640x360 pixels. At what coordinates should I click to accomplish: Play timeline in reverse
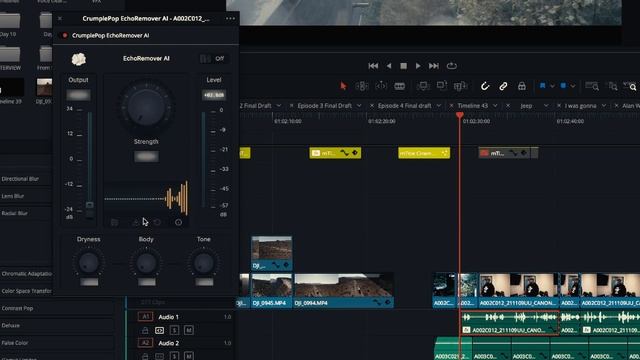click(389, 66)
